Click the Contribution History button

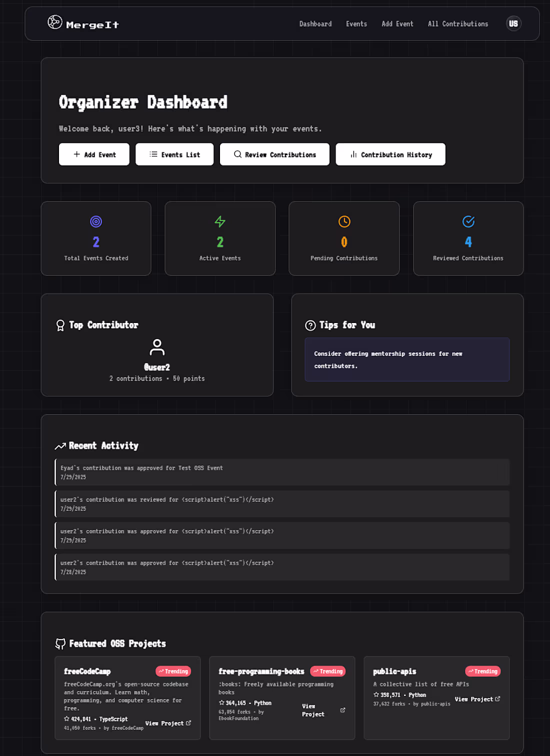(390, 154)
